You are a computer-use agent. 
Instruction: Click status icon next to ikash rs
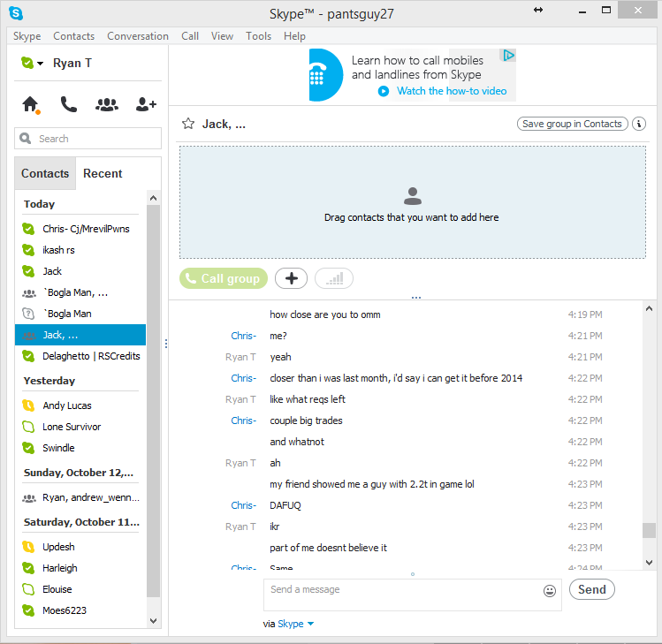(x=28, y=250)
